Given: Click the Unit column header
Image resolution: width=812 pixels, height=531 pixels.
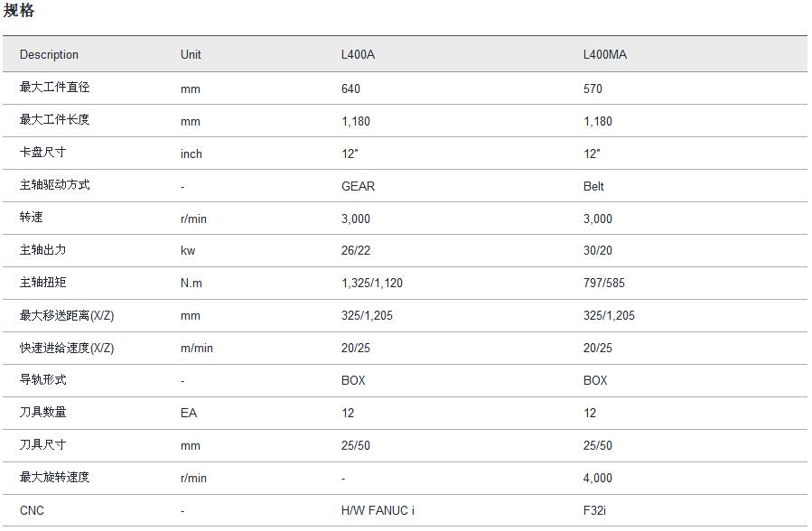Looking at the screenshot, I should tap(191, 54).
